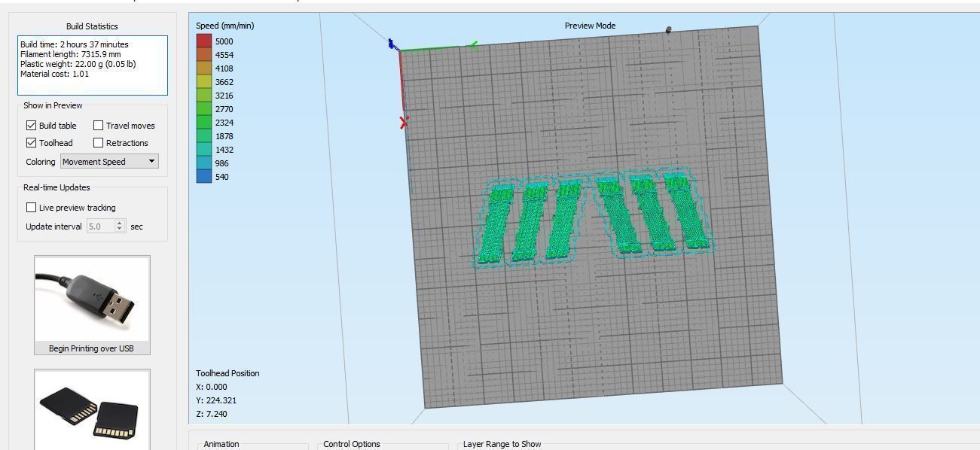The width and height of the screenshot is (980, 450).
Task: Click the Material cost: 1.01 text
Action: (54, 74)
